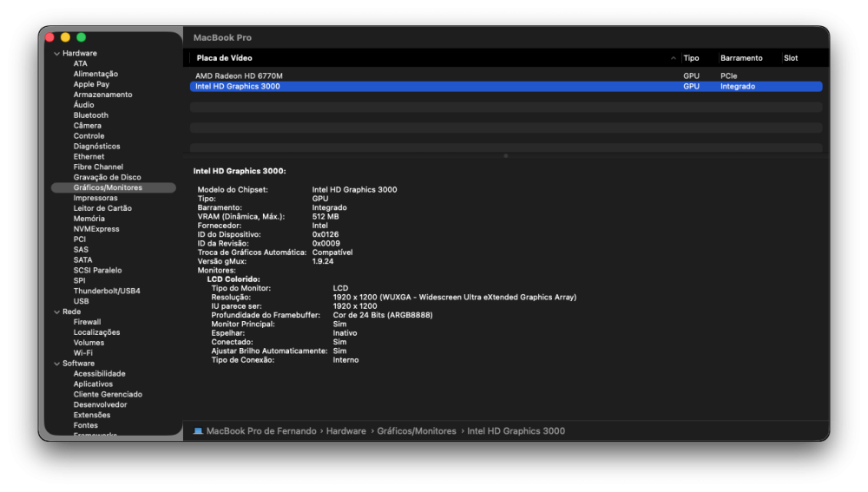This screenshot has height=492, width=868.
Task: Select Aplicativos under Software
Action: coord(93,384)
